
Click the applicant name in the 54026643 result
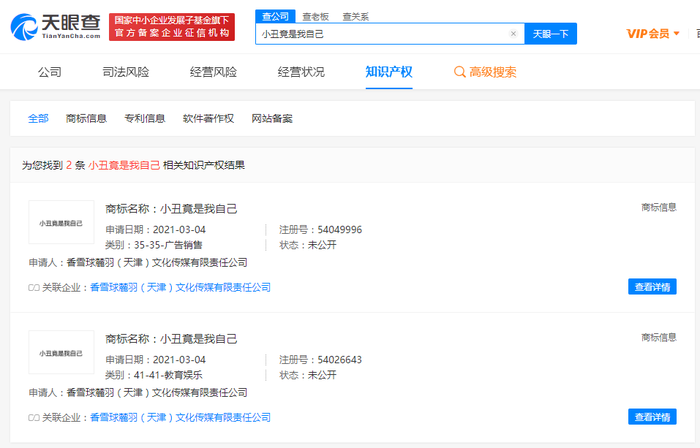157,392
